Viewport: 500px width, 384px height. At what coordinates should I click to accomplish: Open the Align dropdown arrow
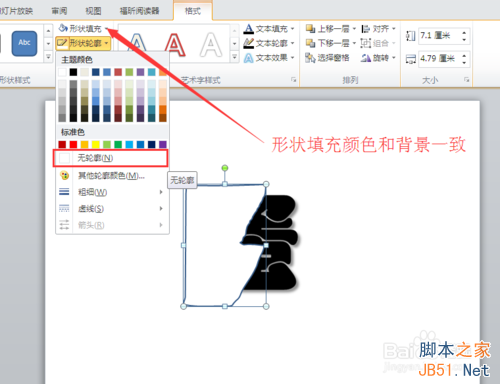[394, 29]
